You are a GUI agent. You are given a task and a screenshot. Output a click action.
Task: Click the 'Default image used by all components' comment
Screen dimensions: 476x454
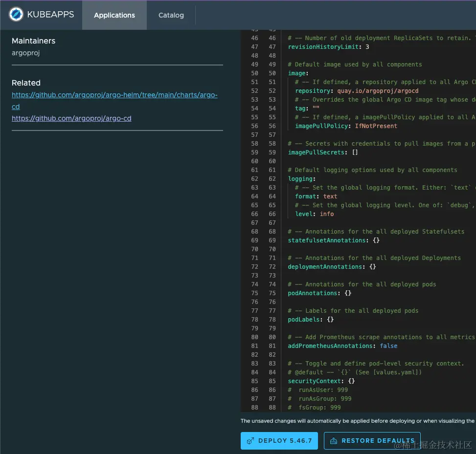(355, 65)
